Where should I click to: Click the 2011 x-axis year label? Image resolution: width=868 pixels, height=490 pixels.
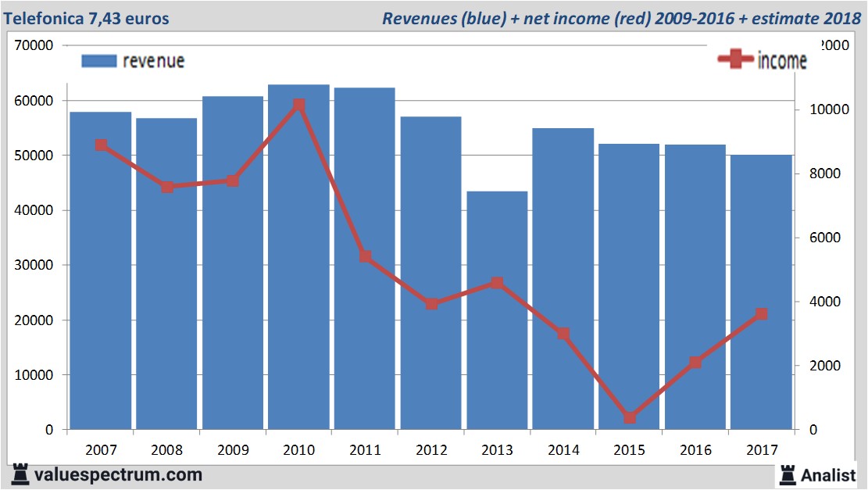click(365, 450)
